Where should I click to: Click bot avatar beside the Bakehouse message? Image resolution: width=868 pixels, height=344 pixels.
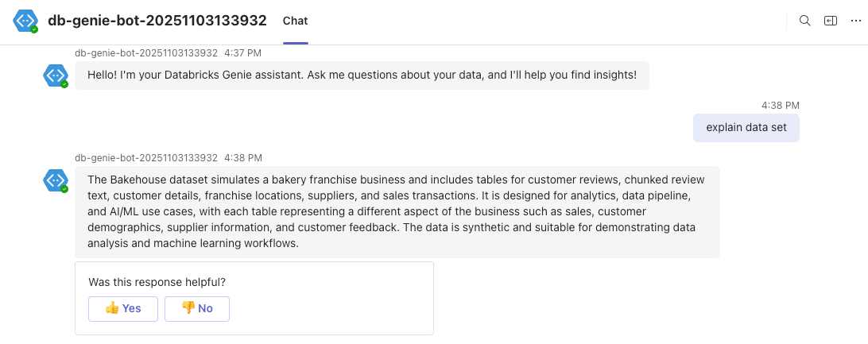pyautogui.click(x=55, y=180)
